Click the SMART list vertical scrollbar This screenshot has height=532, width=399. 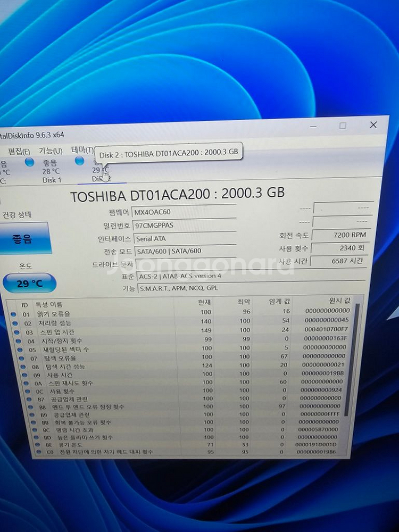pos(352,360)
